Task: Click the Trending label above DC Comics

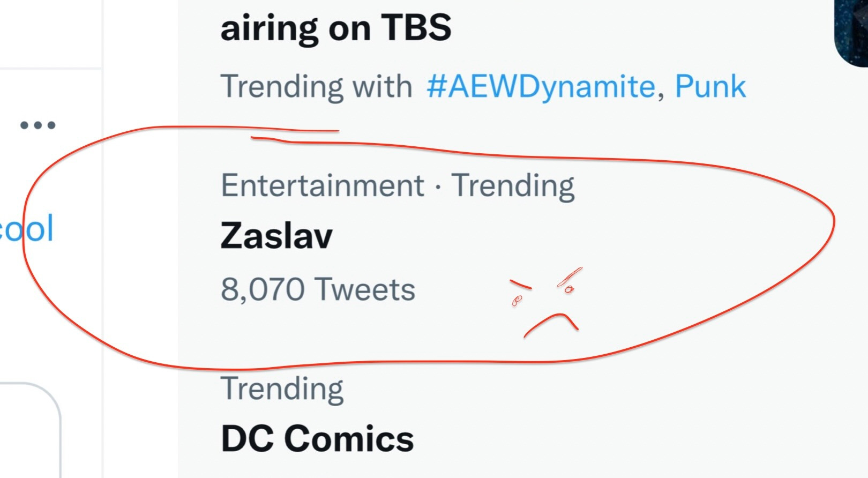Action: 282,389
